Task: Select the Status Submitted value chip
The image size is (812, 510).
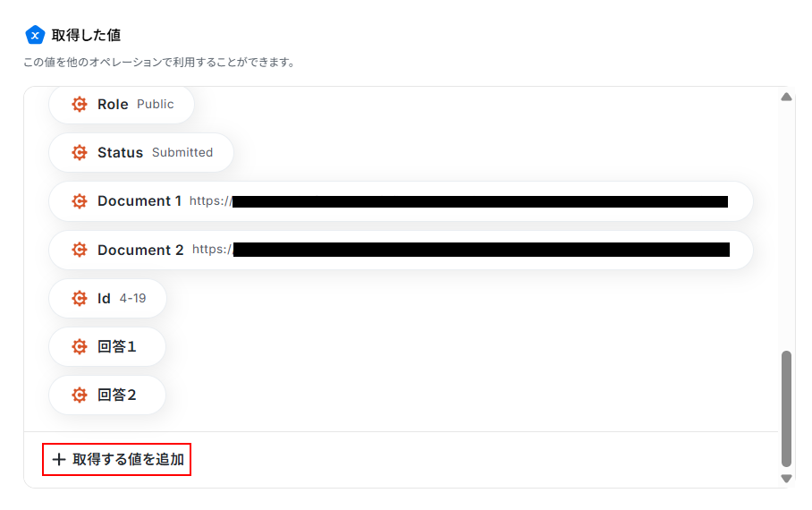Action: pos(141,152)
